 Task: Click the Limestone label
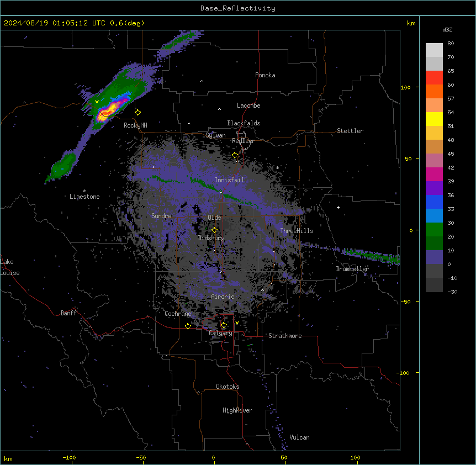(84, 197)
